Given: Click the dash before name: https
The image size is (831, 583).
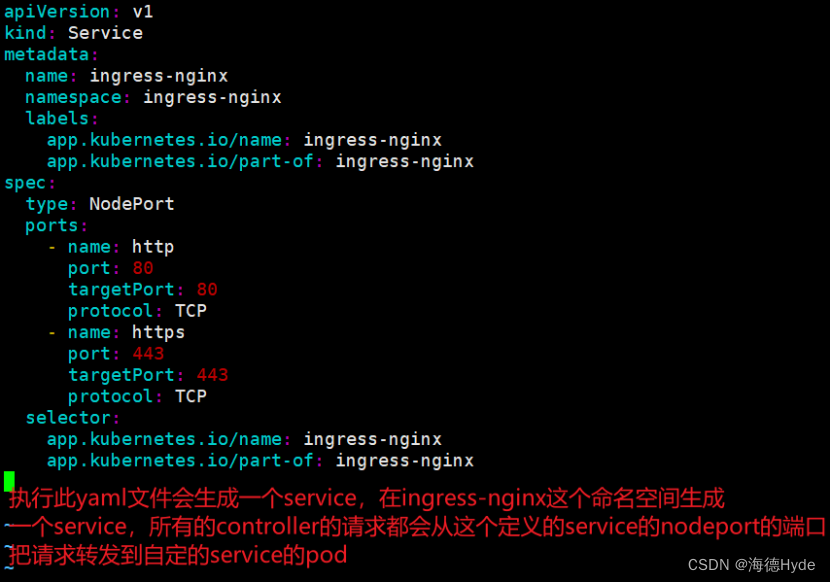Looking at the screenshot, I should 52,333.
